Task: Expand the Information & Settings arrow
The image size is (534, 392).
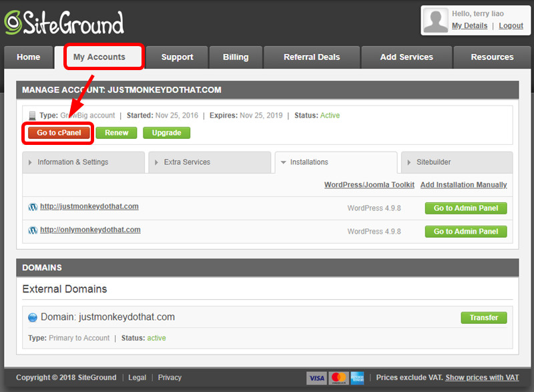Action: 30,162
